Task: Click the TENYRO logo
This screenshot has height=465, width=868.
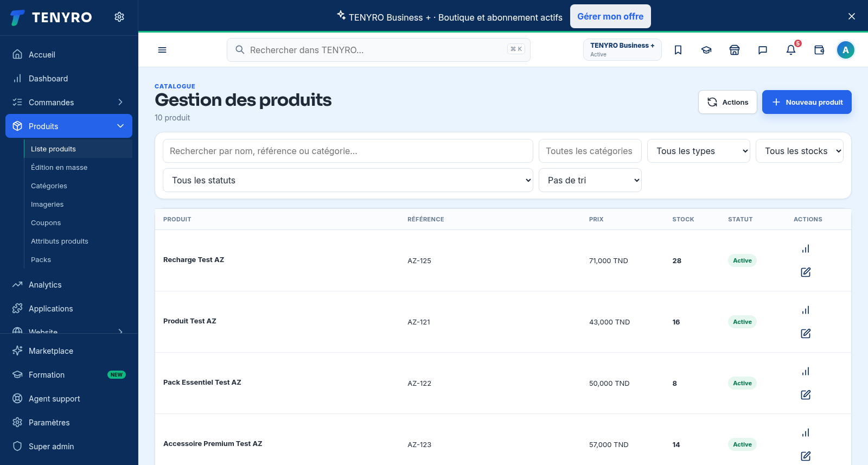Action: click(x=52, y=17)
